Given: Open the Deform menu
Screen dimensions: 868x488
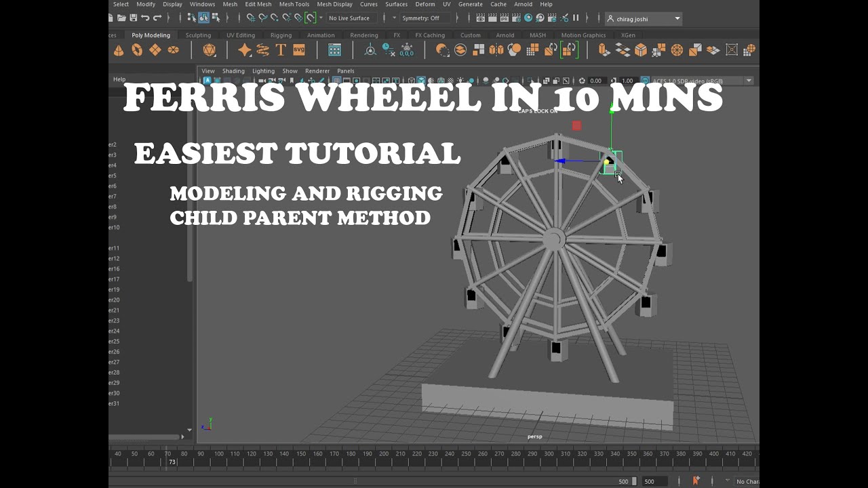Looking at the screenshot, I should coord(425,4).
